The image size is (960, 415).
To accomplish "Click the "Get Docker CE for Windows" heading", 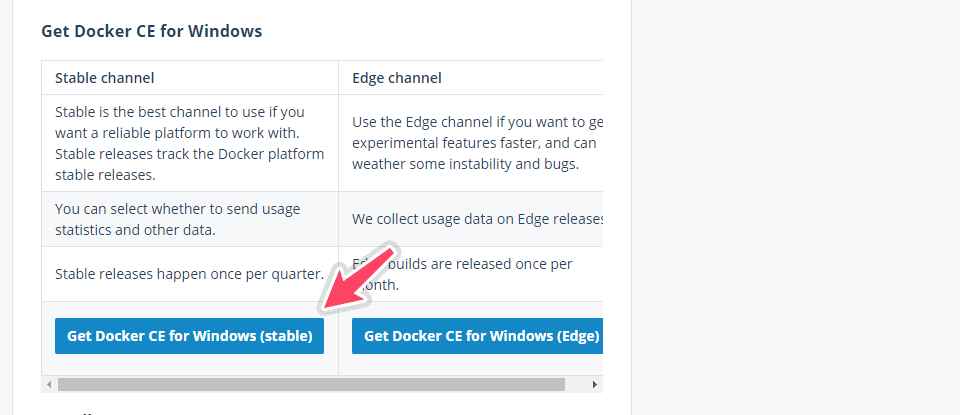I will click(152, 31).
